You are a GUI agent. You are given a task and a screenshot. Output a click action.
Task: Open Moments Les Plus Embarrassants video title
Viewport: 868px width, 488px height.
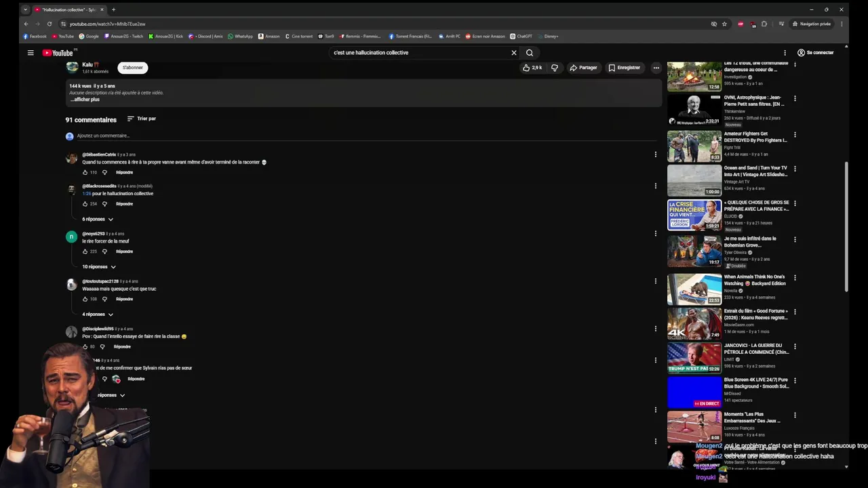point(752,418)
